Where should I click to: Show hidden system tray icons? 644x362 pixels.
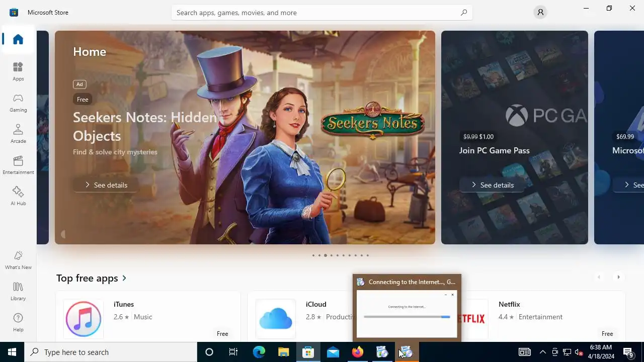542,352
